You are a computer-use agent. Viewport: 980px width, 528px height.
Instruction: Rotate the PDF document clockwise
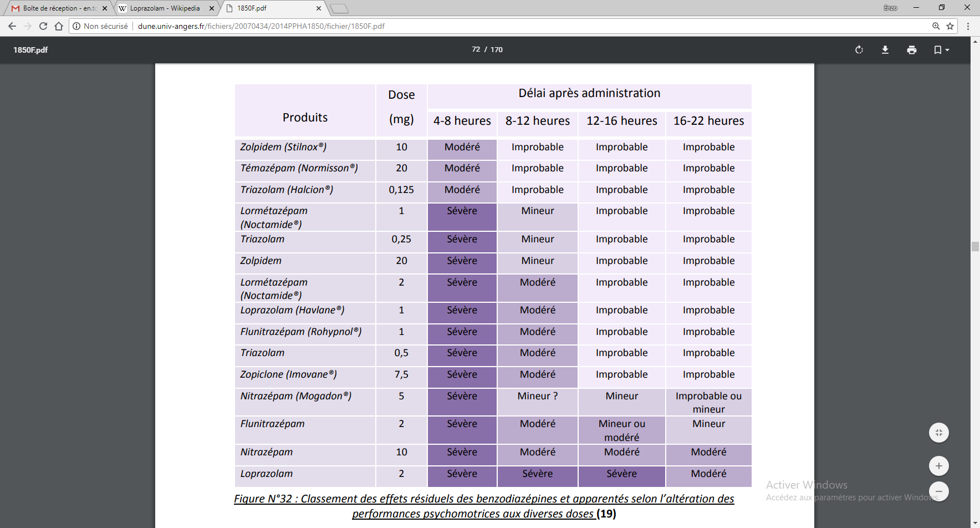pos(859,50)
